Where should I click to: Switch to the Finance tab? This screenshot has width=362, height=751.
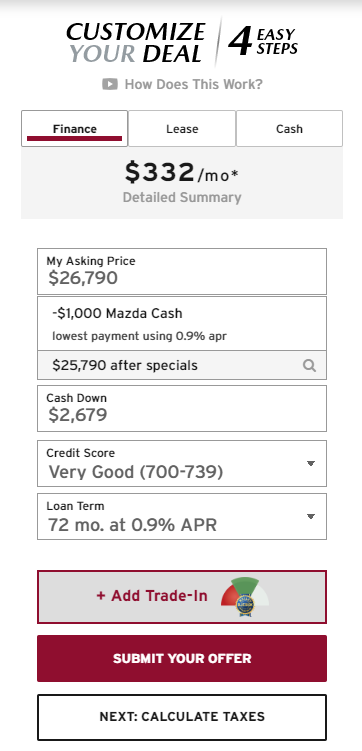[x=75, y=128]
